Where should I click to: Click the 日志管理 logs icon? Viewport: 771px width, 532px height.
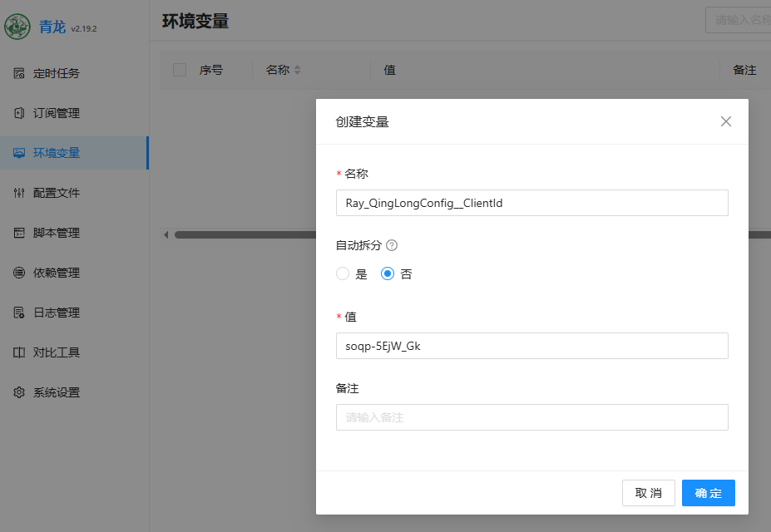click(20, 312)
